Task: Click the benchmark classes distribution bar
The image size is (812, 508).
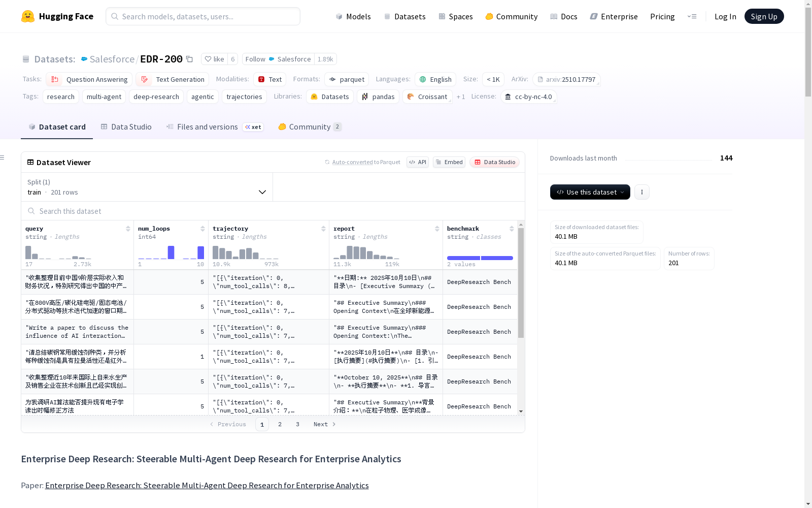Action: [480, 258]
